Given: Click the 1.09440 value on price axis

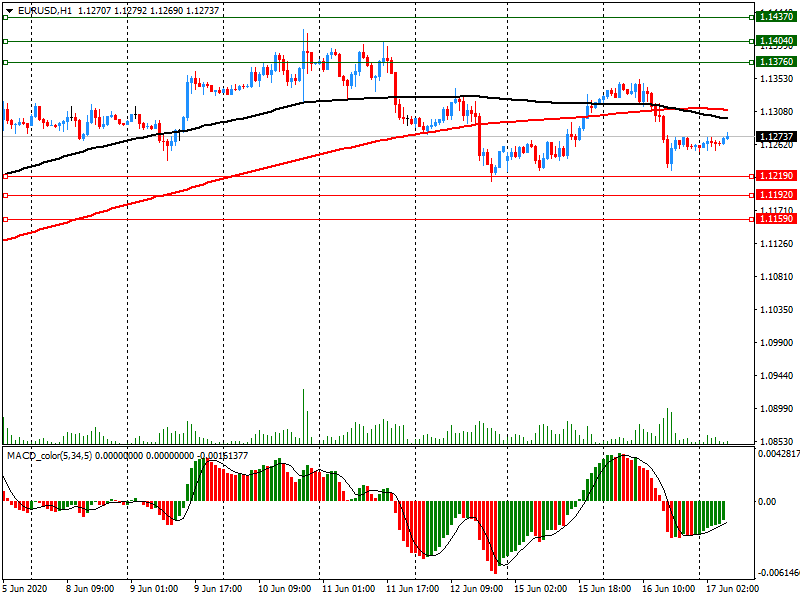Looking at the screenshot, I should point(776,376).
